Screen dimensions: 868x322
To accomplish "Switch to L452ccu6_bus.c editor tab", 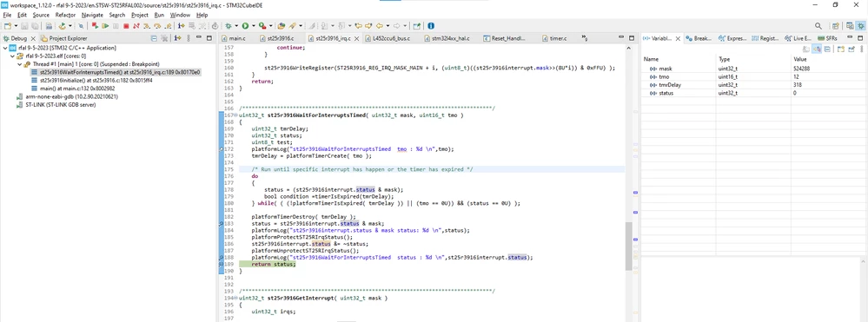I will (392, 38).
